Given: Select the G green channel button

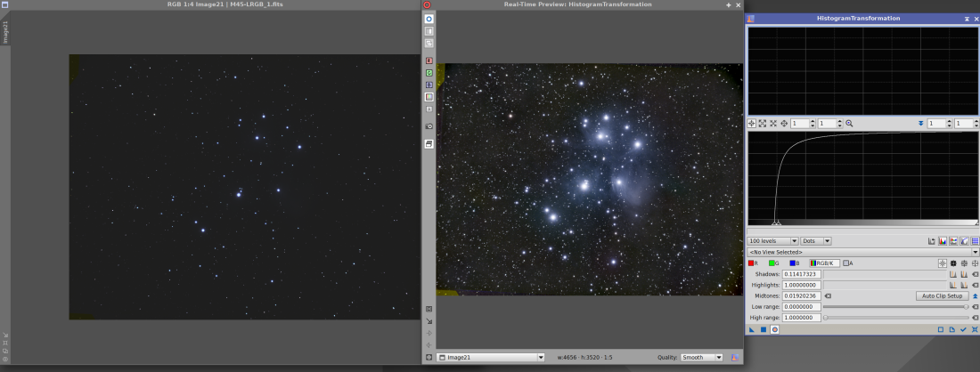Looking at the screenshot, I should point(773,263).
